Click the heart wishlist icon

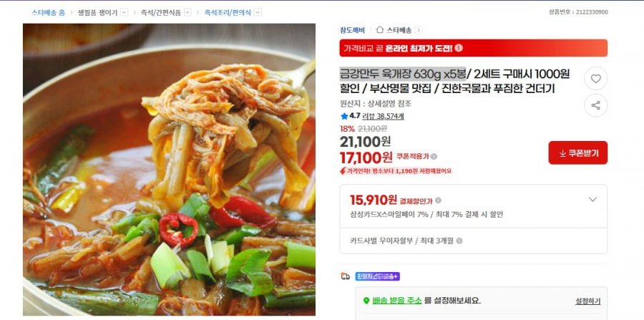595,79
